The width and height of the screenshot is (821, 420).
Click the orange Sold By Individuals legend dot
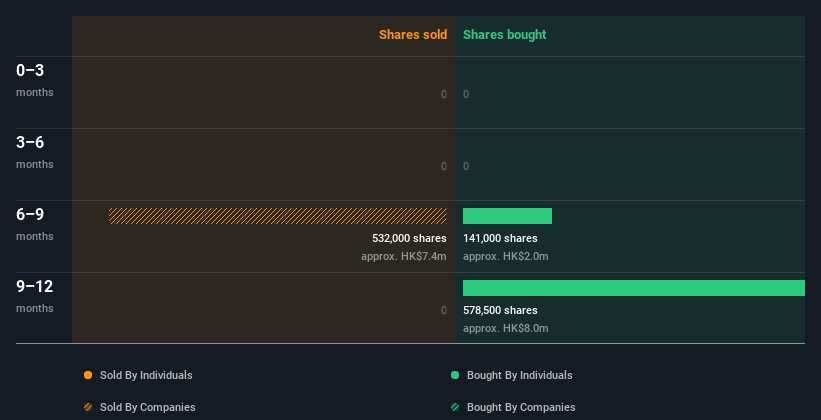coord(88,375)
